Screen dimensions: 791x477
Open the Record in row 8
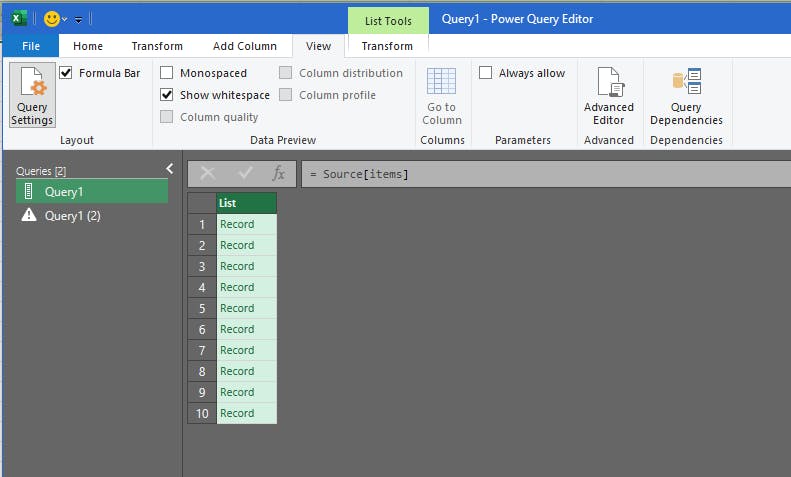tap(237, 372)
